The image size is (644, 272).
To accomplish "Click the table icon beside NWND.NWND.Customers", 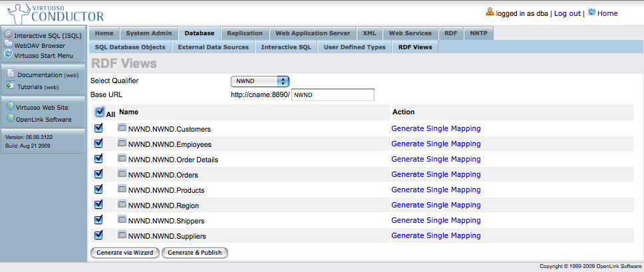I will click(x=122, y=128).
